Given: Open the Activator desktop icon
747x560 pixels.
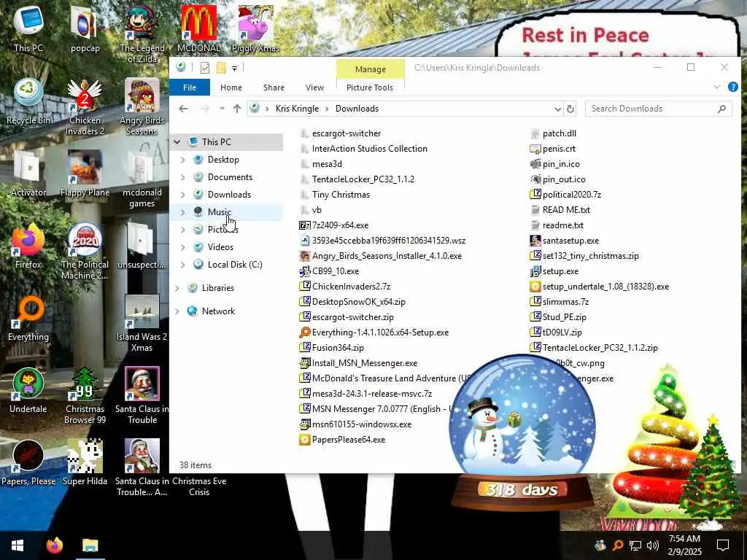Looking at the screenshot, I should 28,174.
